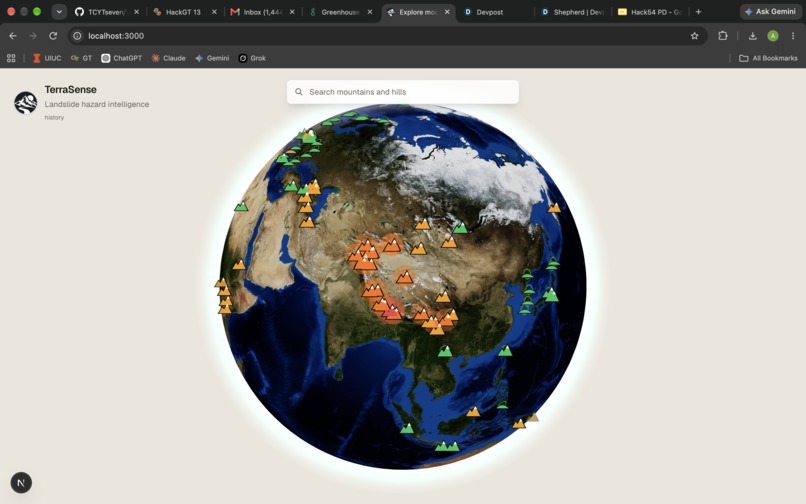Open the GT bookmark
This screenshot has width=806, height=504.
tap(81, 58)
